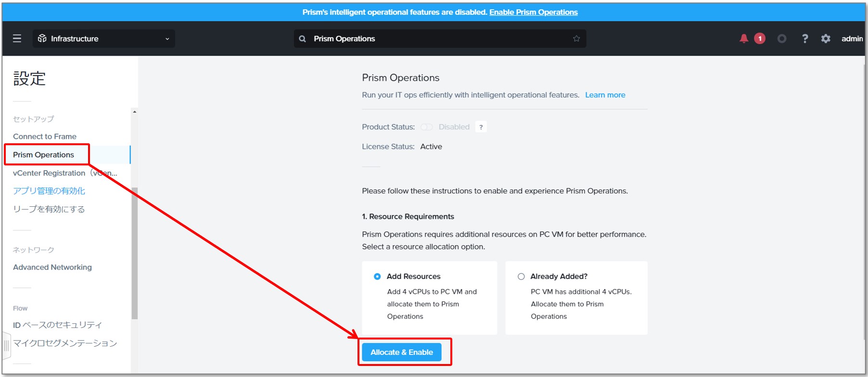The image size is (868, 377).
Task: Open the admin user menu
Action: [852, 38]
